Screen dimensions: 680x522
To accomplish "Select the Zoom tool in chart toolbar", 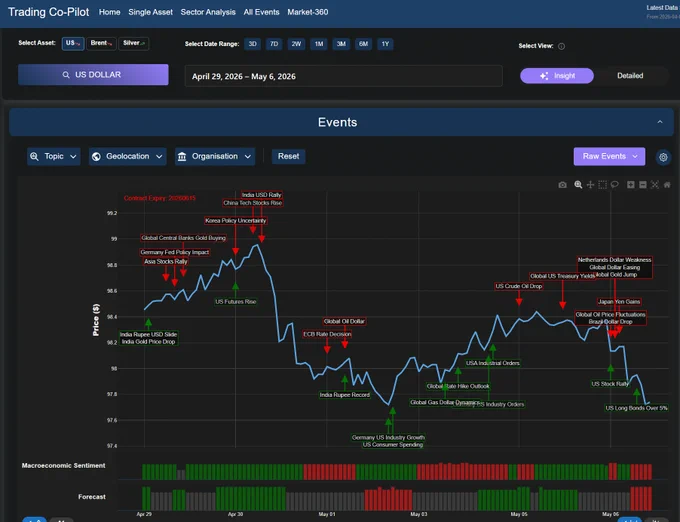I will pos(578,185).
